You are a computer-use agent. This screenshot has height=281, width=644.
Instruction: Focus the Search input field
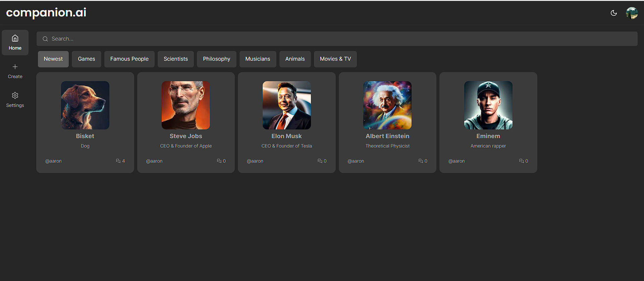[x=335, y=39]
